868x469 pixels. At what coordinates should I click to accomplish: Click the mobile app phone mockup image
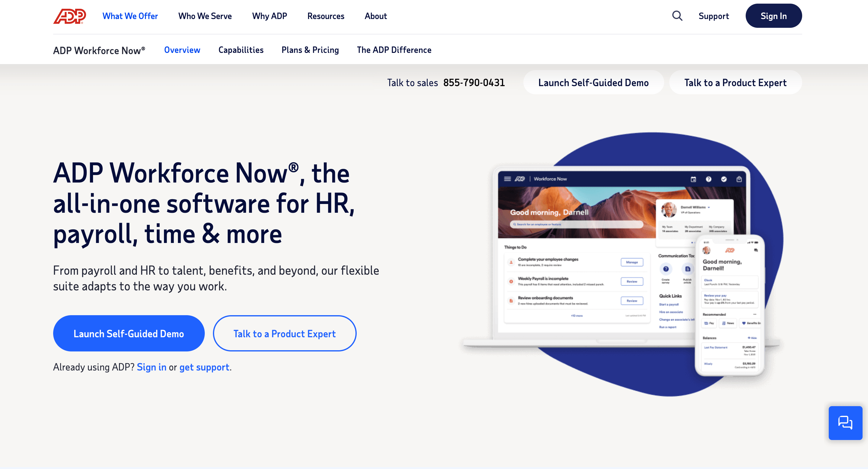730,306
